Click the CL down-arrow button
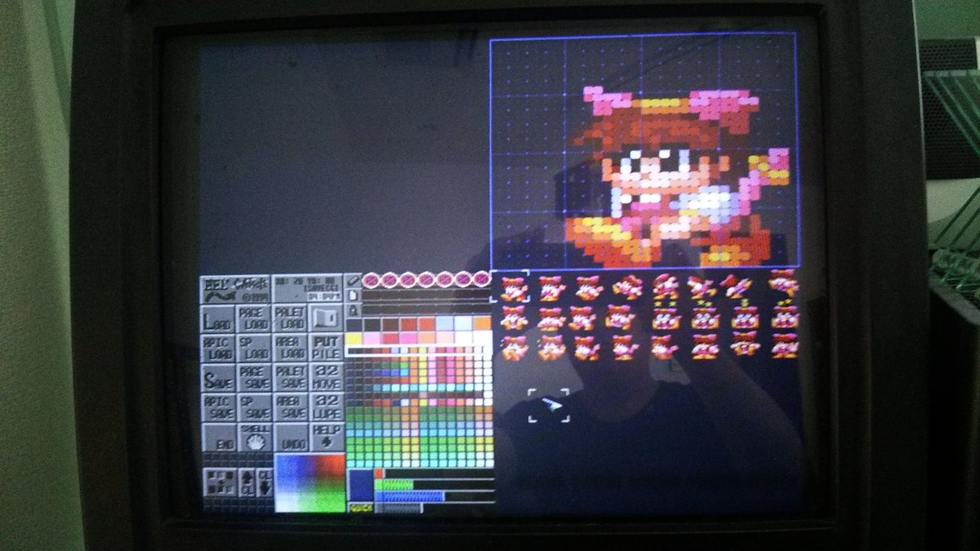This screenshot has height=551, width=980. pos(265,482)
